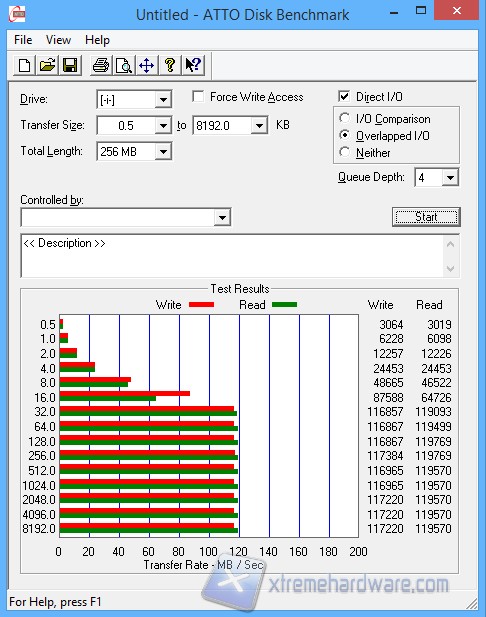Click inside the Description text field
This screenshot has width=486, height=617.
[233, 256]
